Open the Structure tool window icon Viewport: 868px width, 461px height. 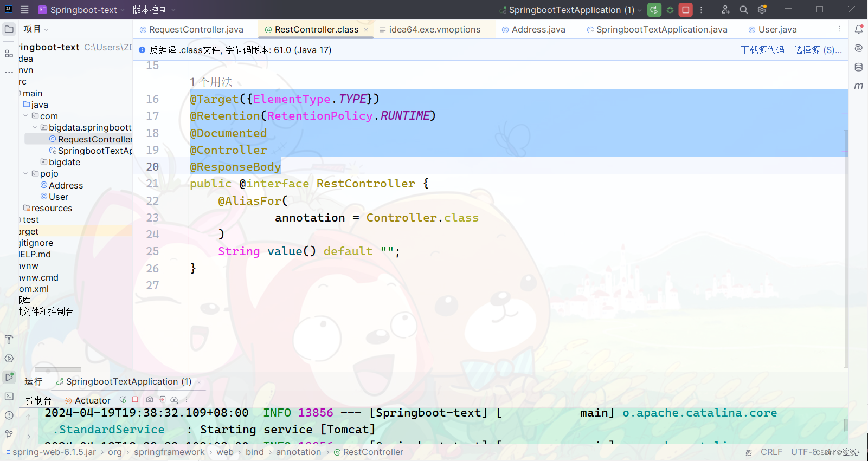9,54
